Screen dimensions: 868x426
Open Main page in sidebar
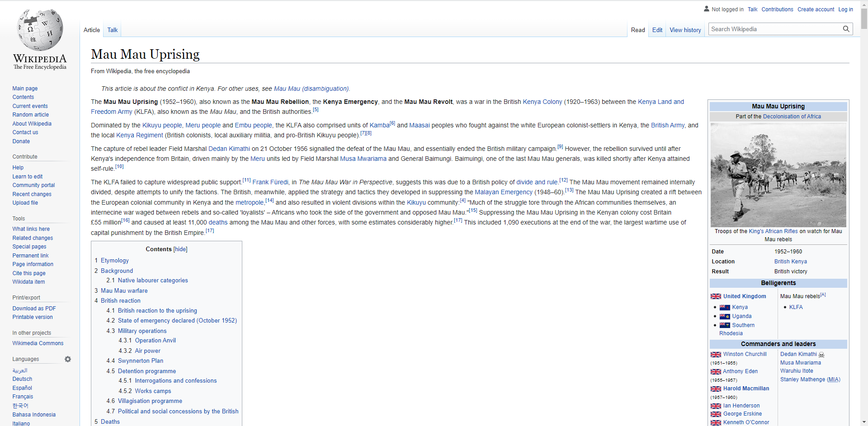[25, 89]
